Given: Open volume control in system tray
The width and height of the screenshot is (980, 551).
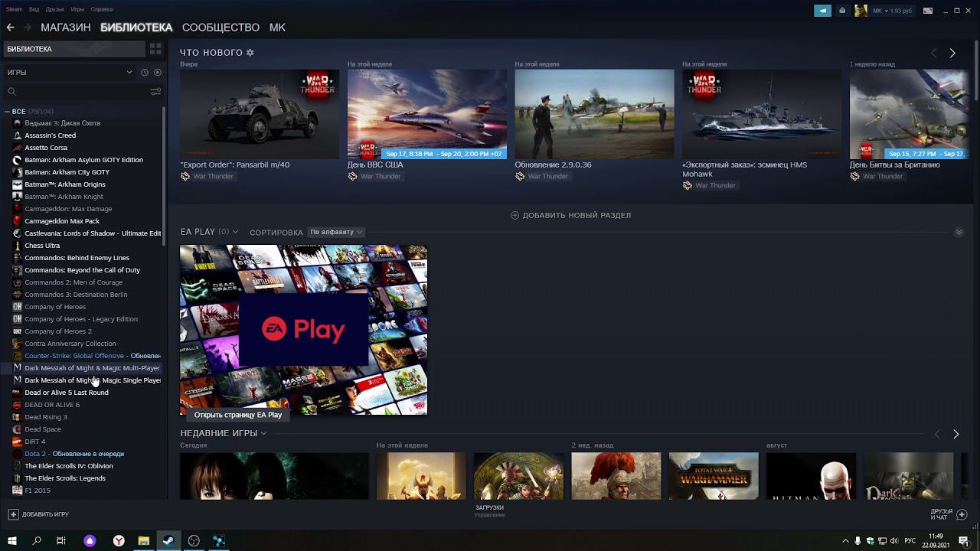Looking at the screenshot, I should [894, 540].
